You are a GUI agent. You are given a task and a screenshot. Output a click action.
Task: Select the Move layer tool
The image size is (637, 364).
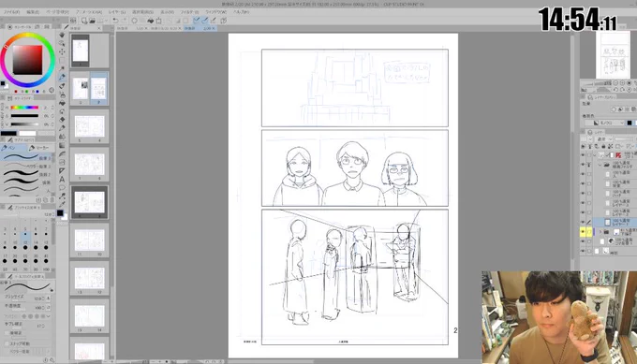click(62, 51)
